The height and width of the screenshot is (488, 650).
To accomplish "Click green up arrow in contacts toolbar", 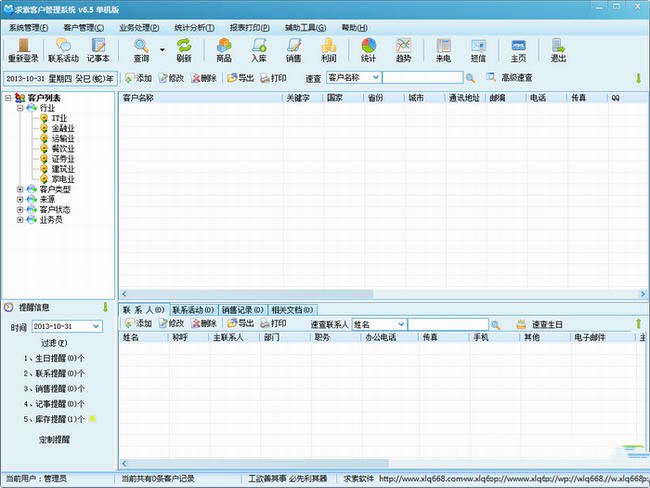I will (x=638, y=324).
